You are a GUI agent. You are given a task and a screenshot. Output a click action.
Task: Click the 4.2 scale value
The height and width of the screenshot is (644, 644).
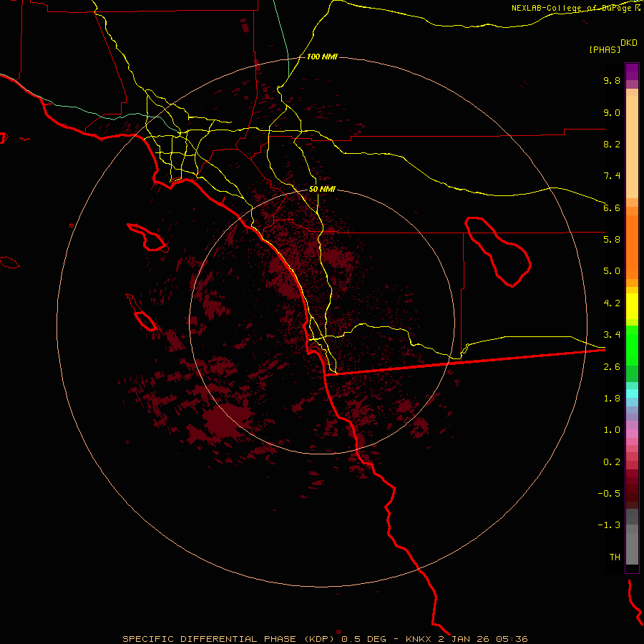[x=612, y=303]
